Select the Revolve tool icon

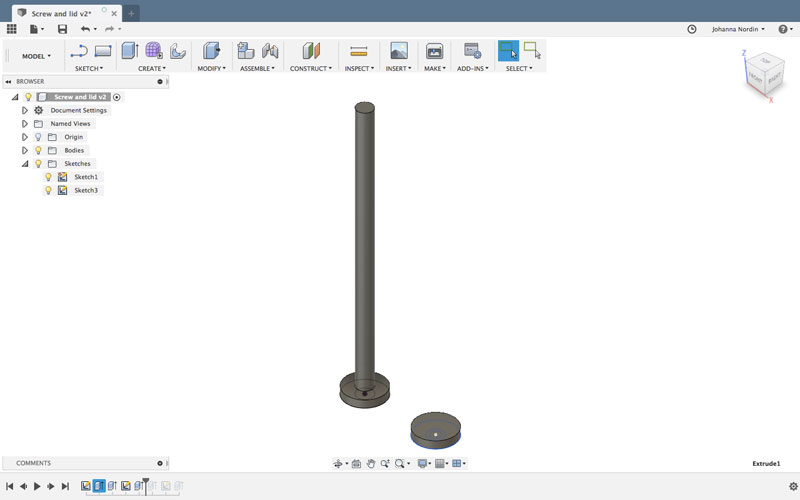point(177,51)
